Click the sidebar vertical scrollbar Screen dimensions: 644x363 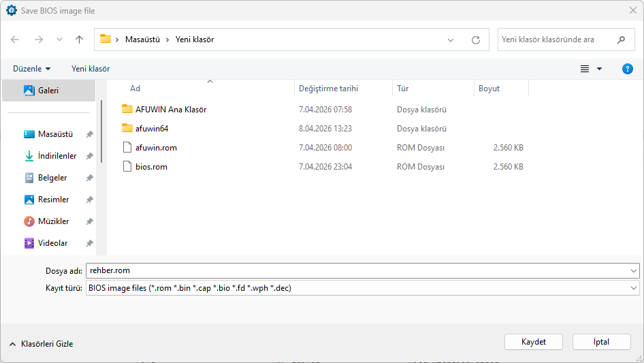(x=101, y=131)
